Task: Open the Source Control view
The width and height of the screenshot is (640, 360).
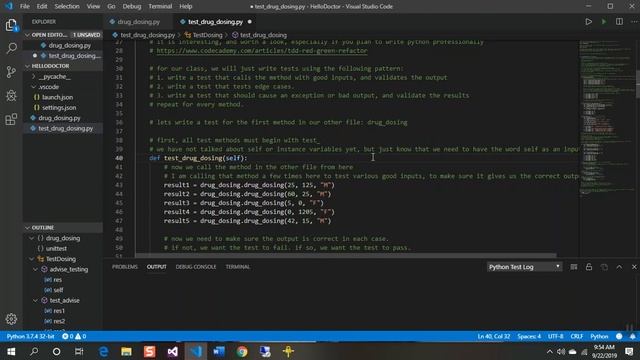Action: (11, 72)
